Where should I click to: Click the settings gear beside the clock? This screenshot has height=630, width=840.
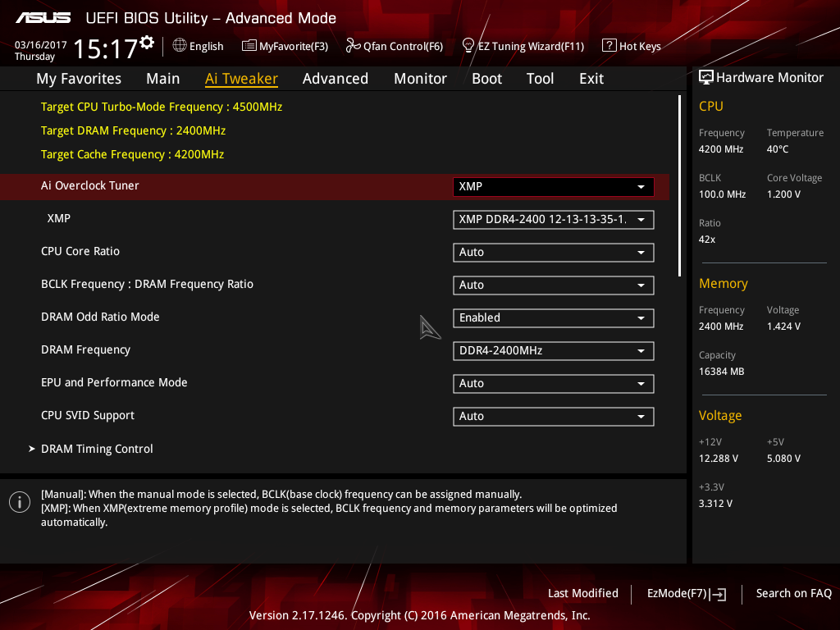(x=147, y=43)
